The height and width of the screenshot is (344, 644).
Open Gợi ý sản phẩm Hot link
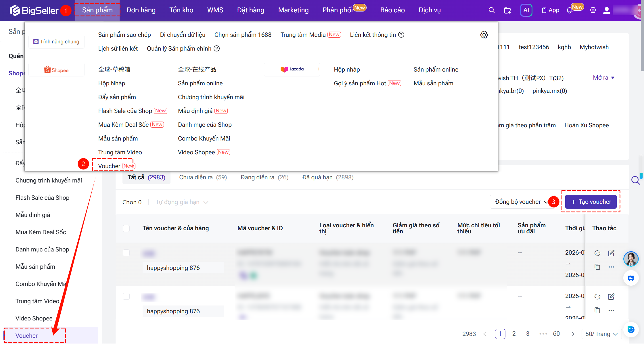[x=360, y=83]
